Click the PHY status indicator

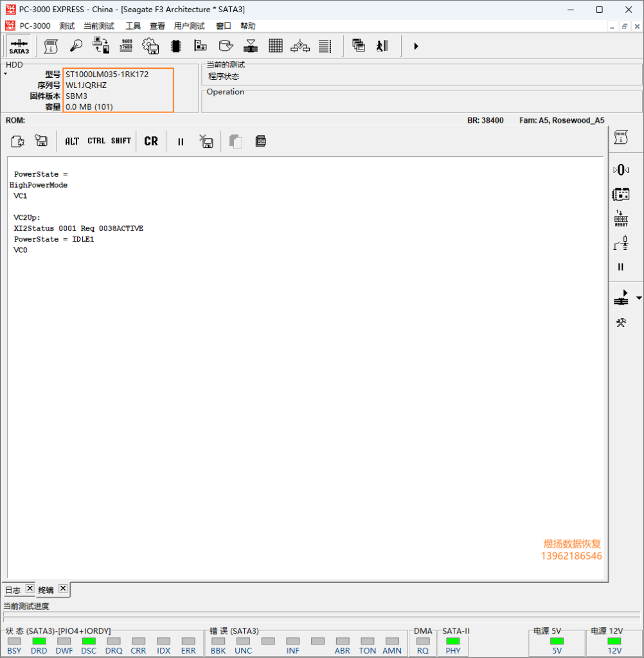point(452,641)
